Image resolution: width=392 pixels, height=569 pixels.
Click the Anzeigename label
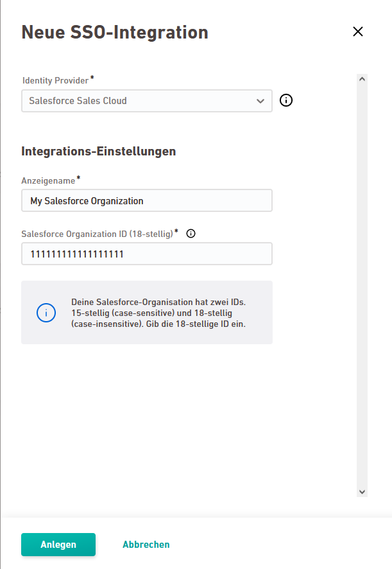pyautogui.click(x=48, y=180)
